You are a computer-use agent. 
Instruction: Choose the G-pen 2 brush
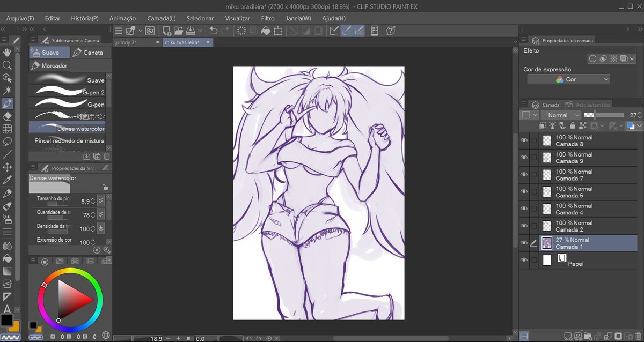[x=67, y=92]
